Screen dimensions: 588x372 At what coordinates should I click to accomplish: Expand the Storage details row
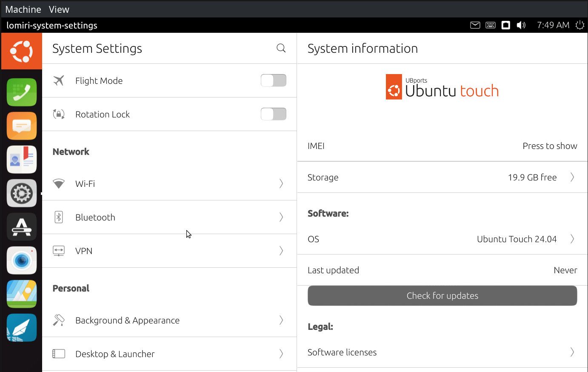(442, 177)
